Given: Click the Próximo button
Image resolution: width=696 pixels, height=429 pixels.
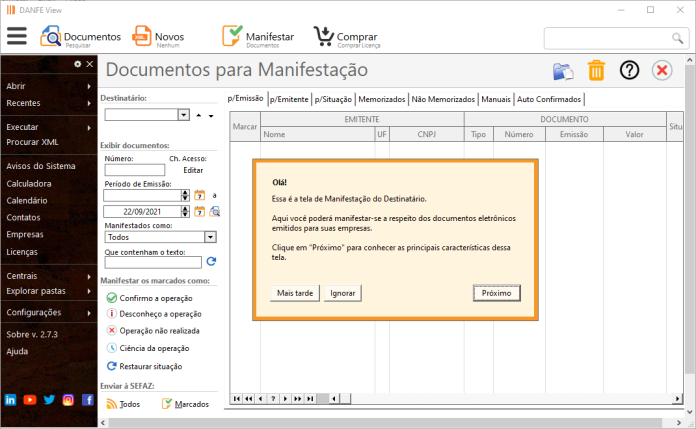Looking at the screenshot, I should point(497,293).
